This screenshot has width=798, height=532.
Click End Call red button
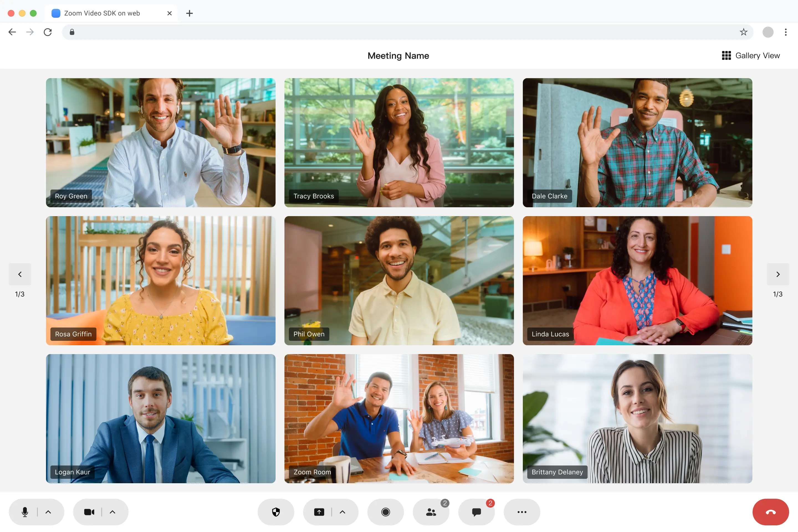[771, 512]
